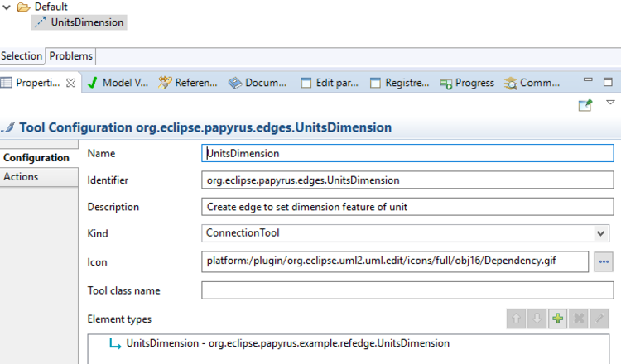Screen dimensions: 621x364
Task: Open the Documentation view tab
Action: (x=258, y=82)
